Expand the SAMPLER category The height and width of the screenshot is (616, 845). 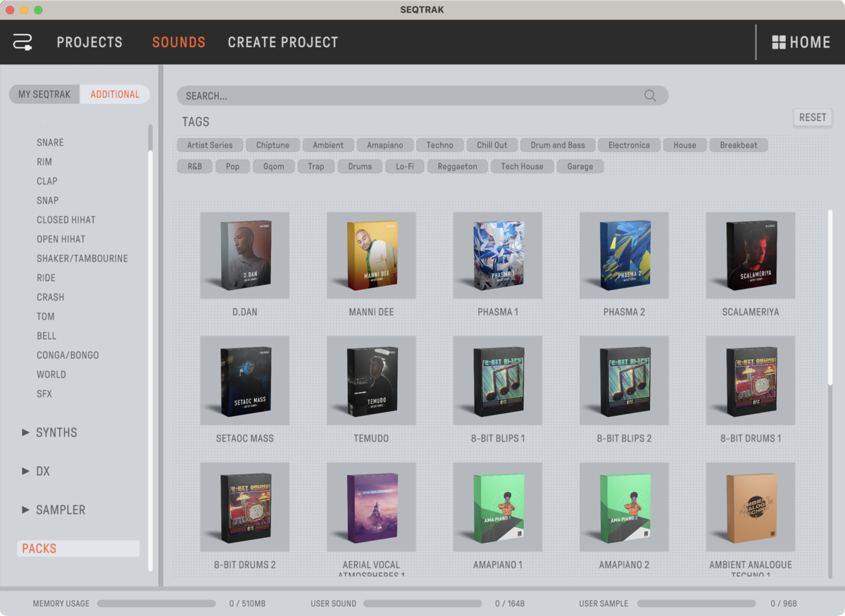(x=61, y=509)
